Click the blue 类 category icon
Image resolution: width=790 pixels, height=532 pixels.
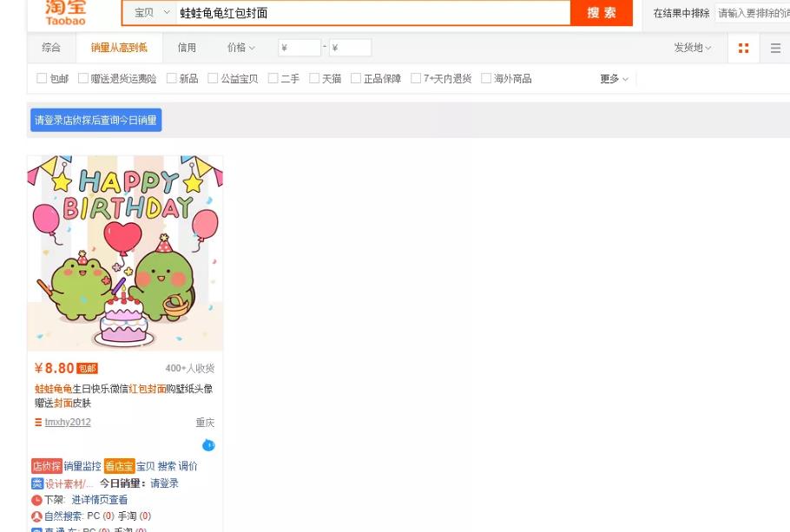click(37, 483)
